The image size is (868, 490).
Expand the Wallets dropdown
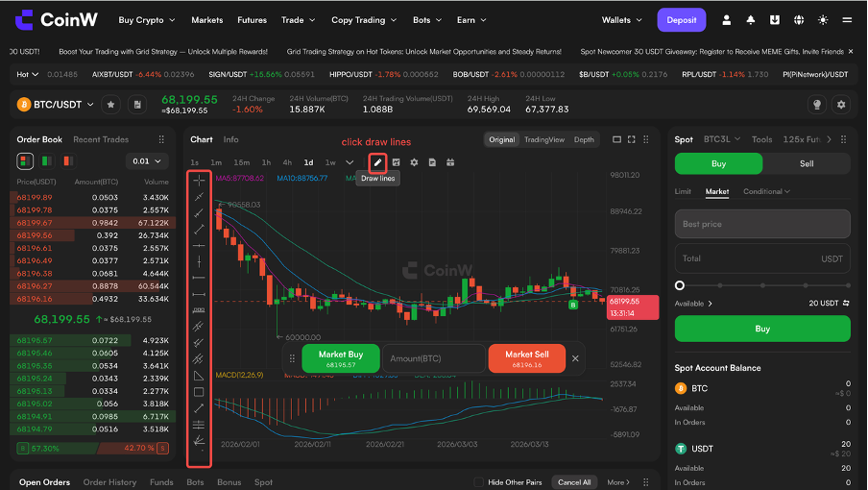click(x=621, y=20)
